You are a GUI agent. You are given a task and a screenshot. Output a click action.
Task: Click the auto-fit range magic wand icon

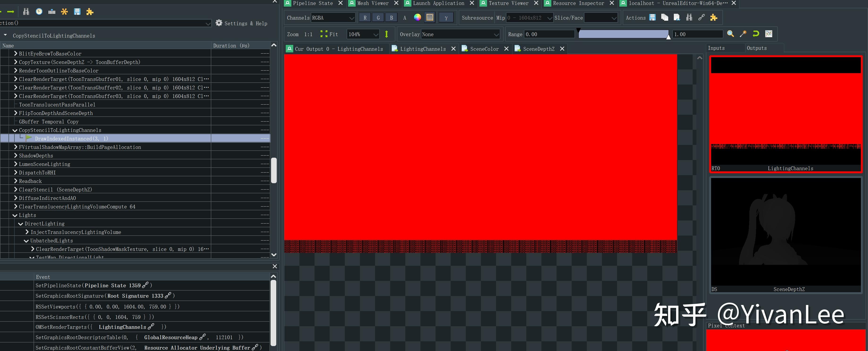(x=743, y=34)
